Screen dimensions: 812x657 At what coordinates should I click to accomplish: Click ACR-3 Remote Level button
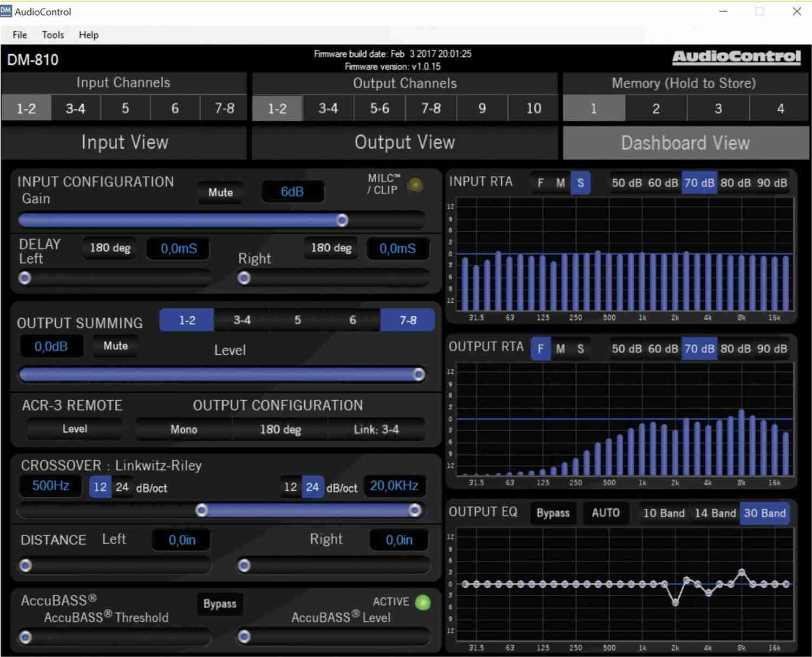75,429
